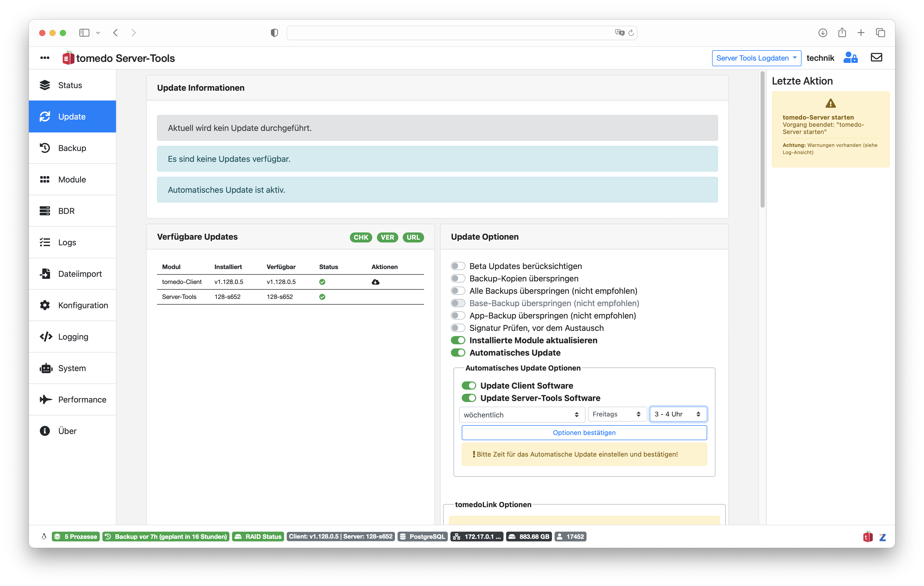
Task: Turn off Automatisches Update switch
Action: 458,353
